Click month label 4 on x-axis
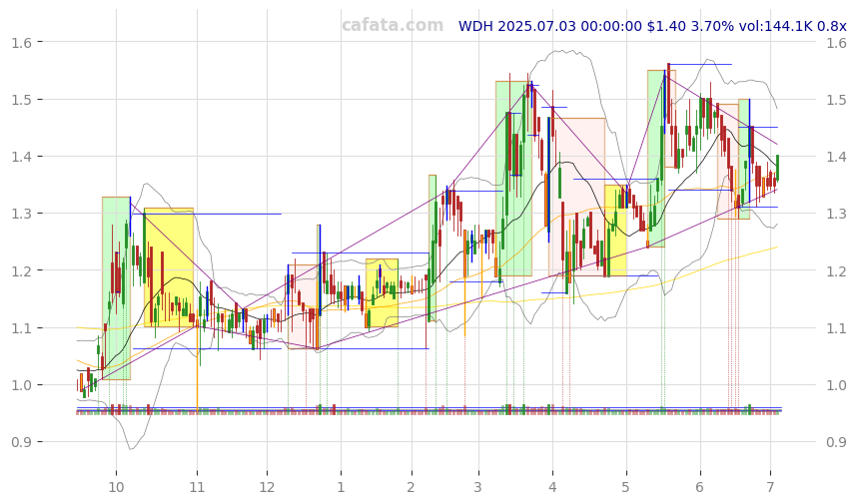 pos(552,487)
